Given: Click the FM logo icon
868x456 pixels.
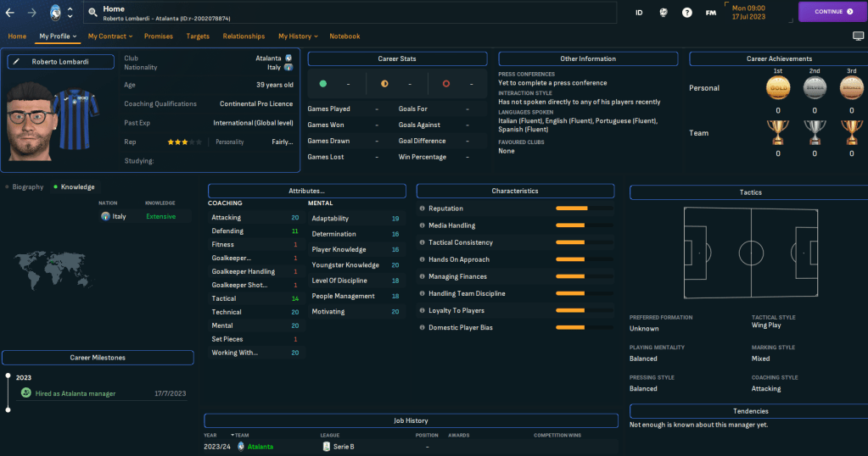Looking at the screenshot, I should point(711,13).
